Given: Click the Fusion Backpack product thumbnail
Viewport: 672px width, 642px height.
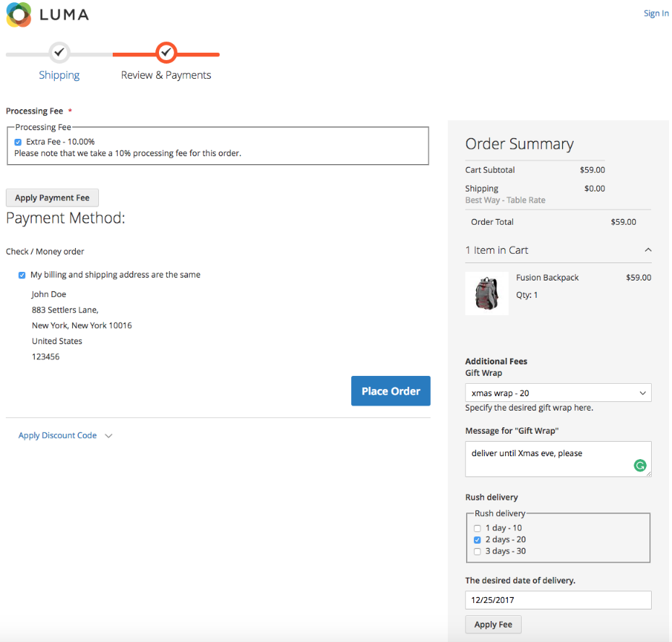Looking at the screenshot, I should [x=487, y=294].
